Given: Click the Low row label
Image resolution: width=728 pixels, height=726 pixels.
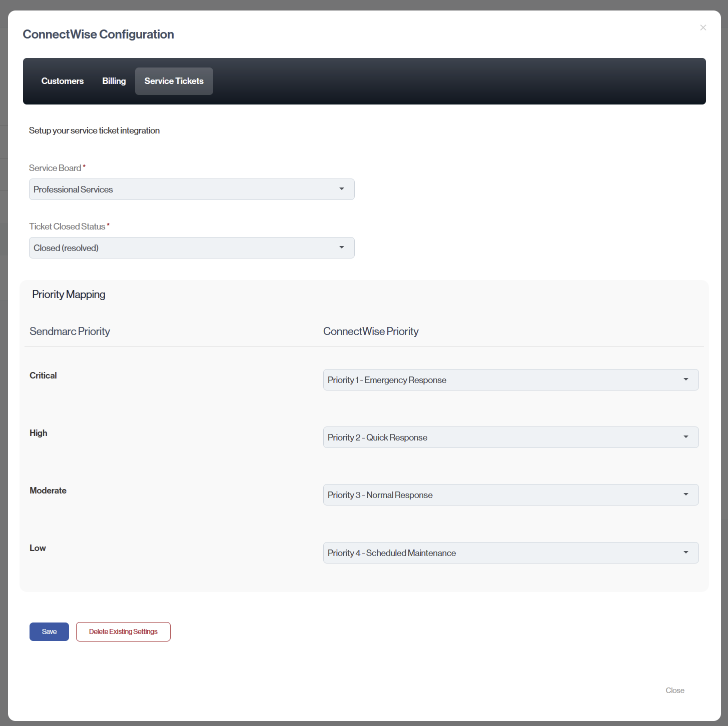Looking at the screenshot, I should click(38, 548).
